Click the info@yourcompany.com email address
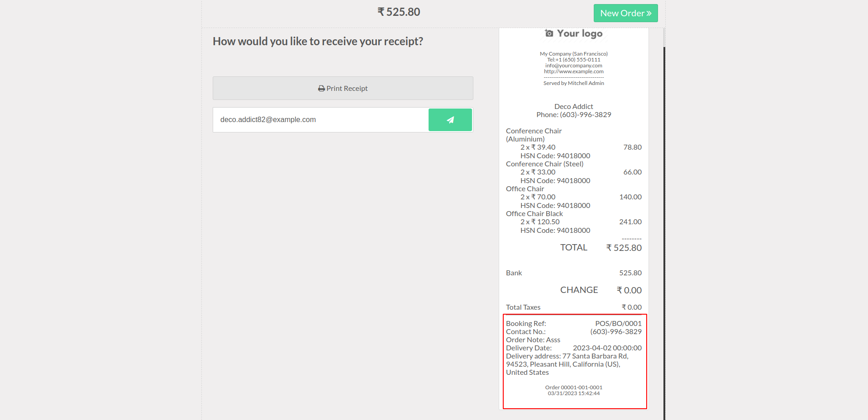This screenshot has width=868, height=420. [573, 66]
